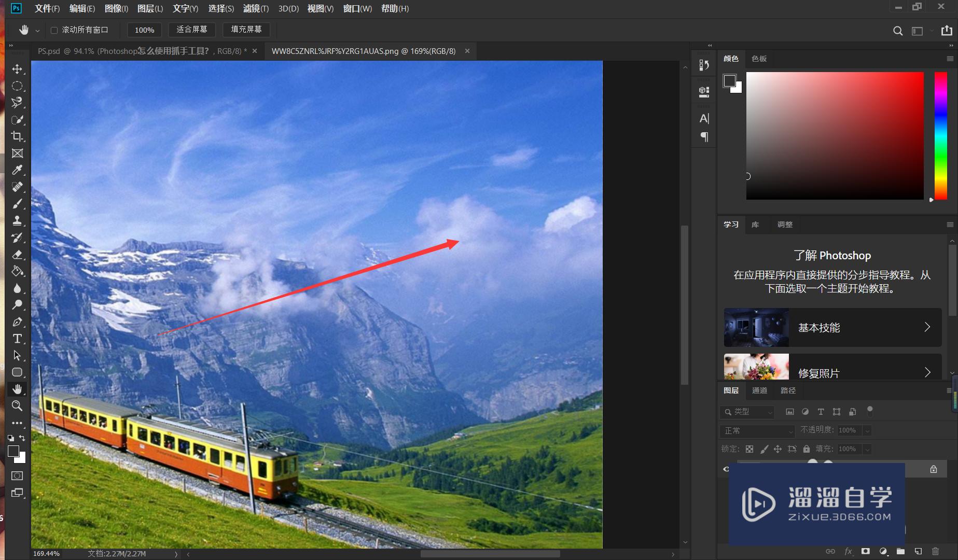The image size is (958, 560).
Task: Select the History Brush tool
Action: pyautogui.click(x=17, y=237)
